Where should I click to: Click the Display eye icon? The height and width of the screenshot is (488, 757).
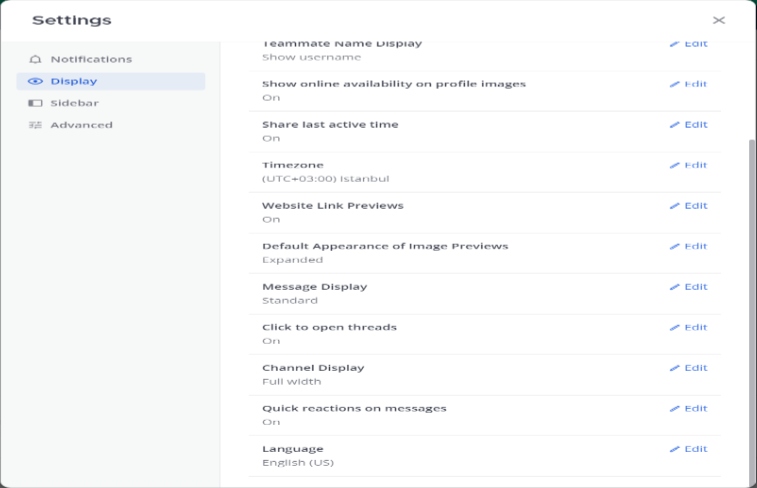pos(36,82)
